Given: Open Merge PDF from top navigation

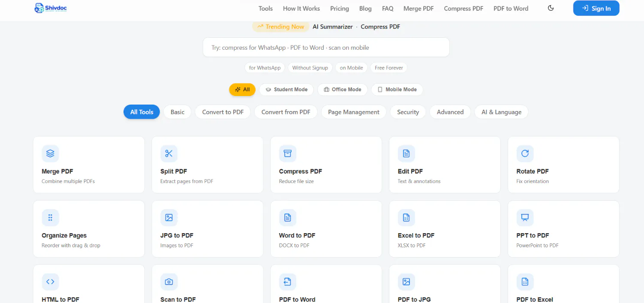Looking at the screenshot, I should click(x=418, y=9).
